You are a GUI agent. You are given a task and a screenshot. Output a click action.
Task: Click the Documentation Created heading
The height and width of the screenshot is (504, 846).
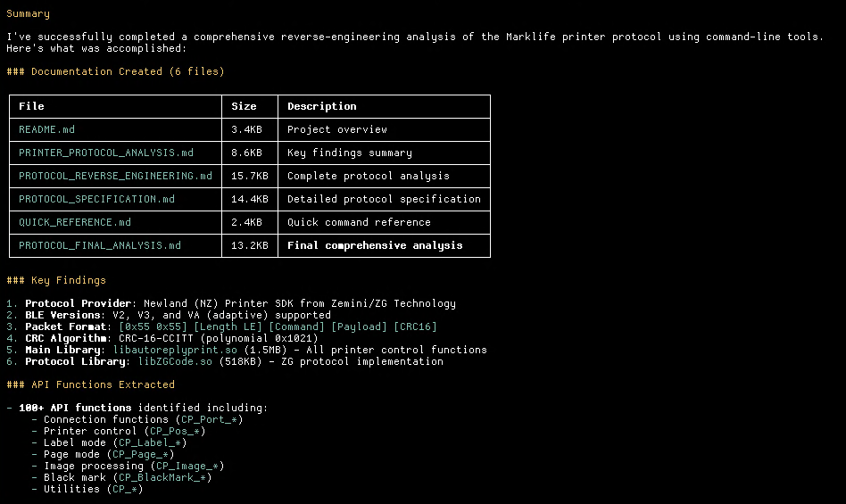coord(115,71)
